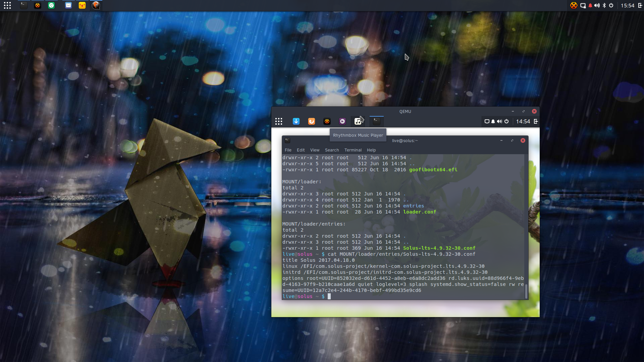Open the blue download Software Center icon in QEMU

pyautogui.click(x=296, y=121)
